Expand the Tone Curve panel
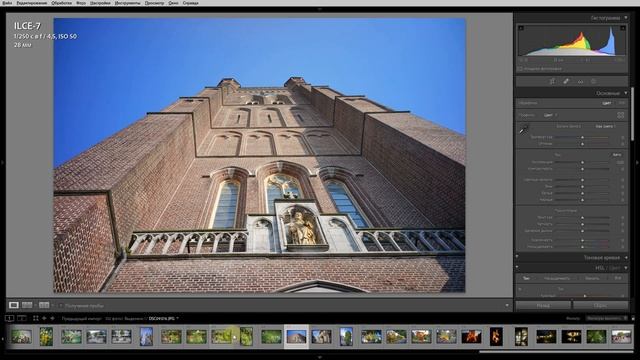This screenshot has width=640, height=360. [x=626, y=258]
